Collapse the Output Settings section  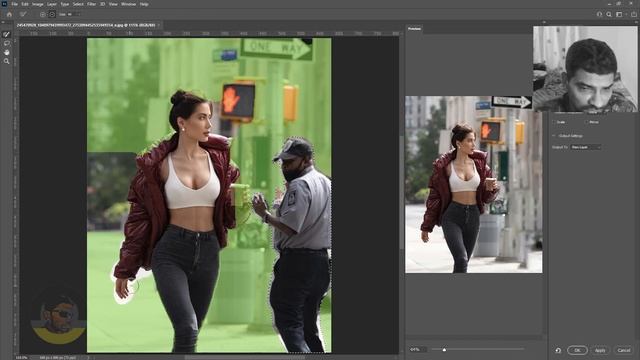pyautogui.click(x=554, y=136)
